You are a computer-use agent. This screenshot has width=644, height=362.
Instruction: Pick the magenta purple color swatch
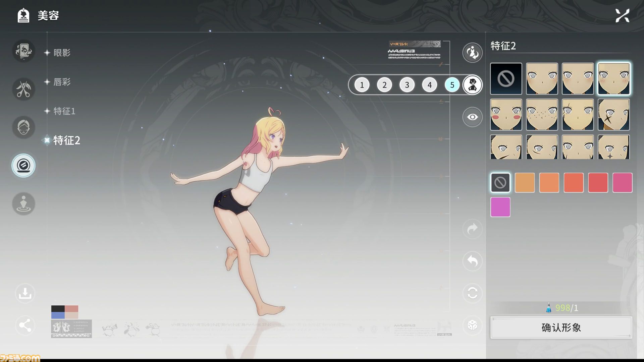point(500,207)
